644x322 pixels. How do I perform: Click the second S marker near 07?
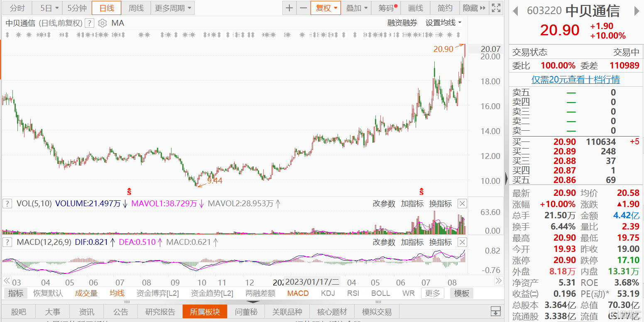pyautogui.click(x=421, y=192)
